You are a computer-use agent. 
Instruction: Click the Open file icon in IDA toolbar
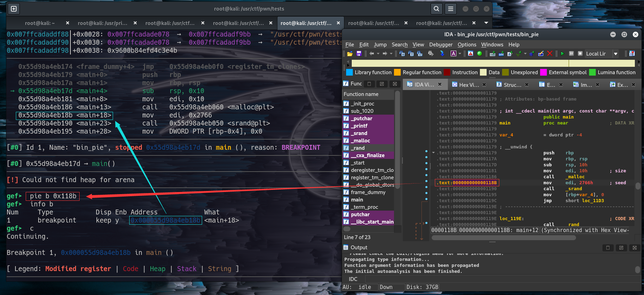coord(350,53)
